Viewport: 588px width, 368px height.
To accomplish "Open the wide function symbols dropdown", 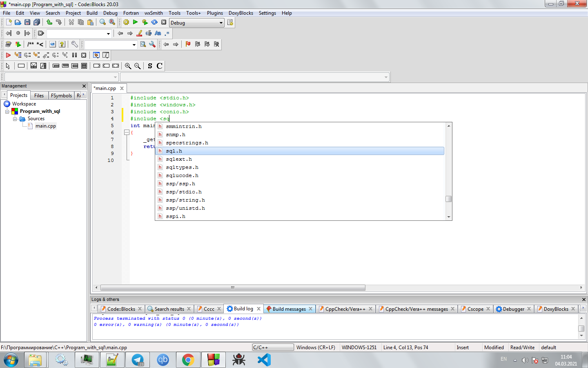I will click(x=255, y=77).
